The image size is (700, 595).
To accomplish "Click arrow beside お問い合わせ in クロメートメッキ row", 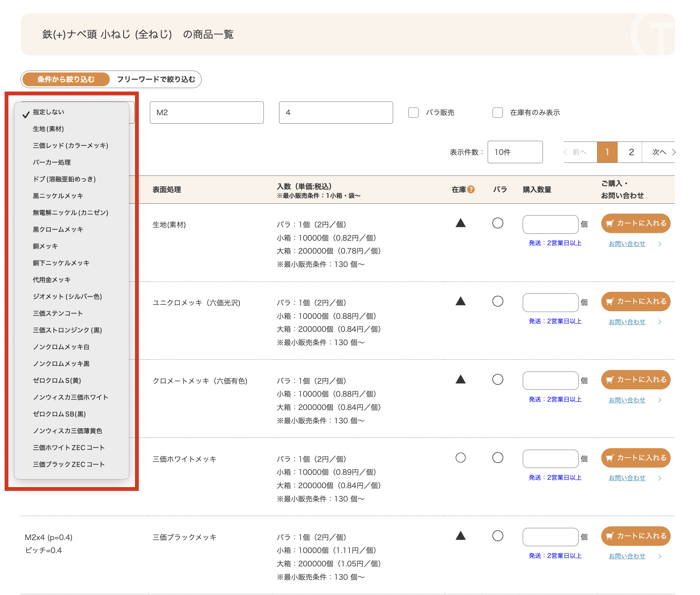I will pyautogui.click(x=660, y=400).
